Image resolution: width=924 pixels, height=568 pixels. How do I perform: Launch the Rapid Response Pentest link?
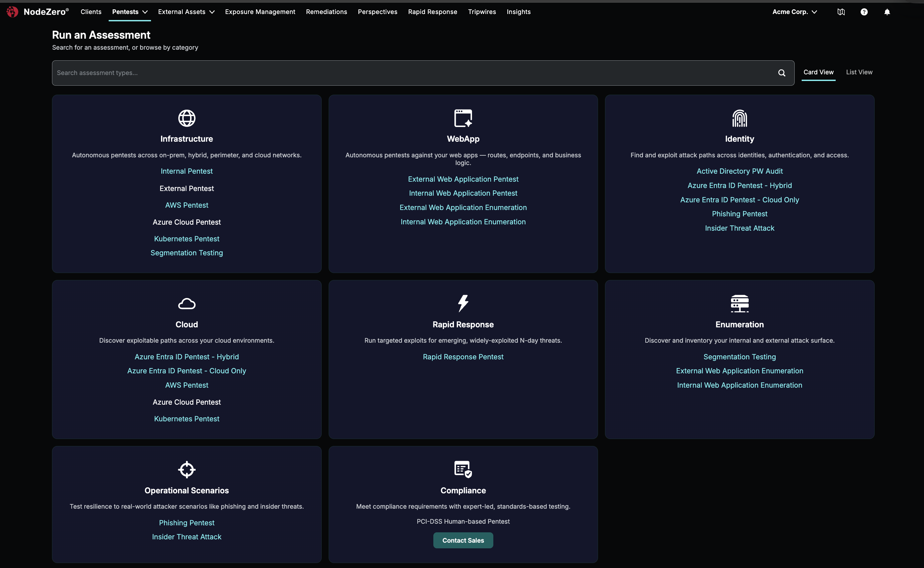463,357
